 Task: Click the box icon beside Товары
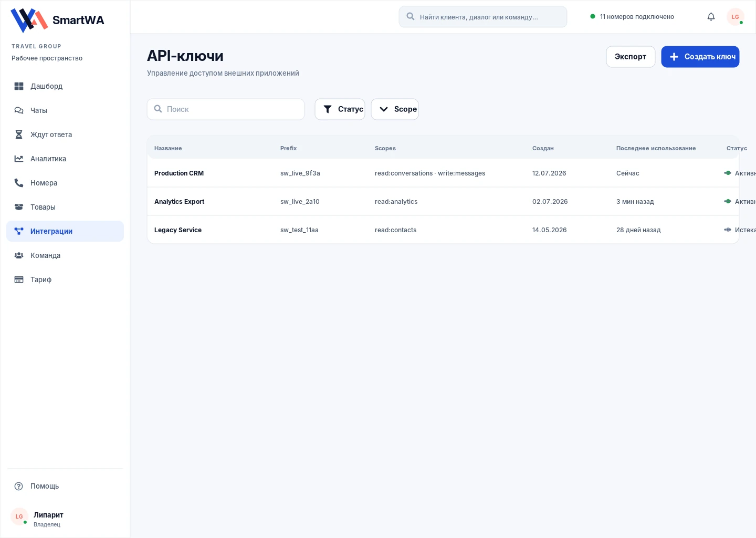(19, 207)
